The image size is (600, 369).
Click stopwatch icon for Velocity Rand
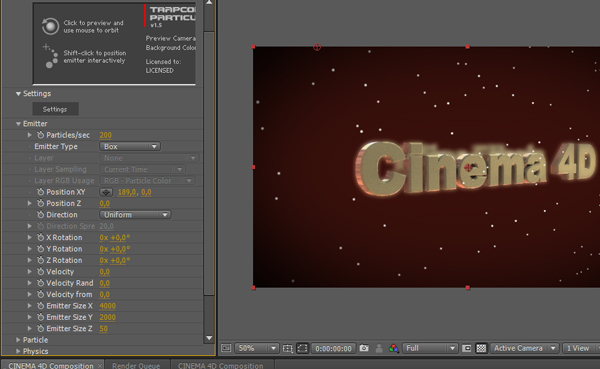(x=41, y=283)
